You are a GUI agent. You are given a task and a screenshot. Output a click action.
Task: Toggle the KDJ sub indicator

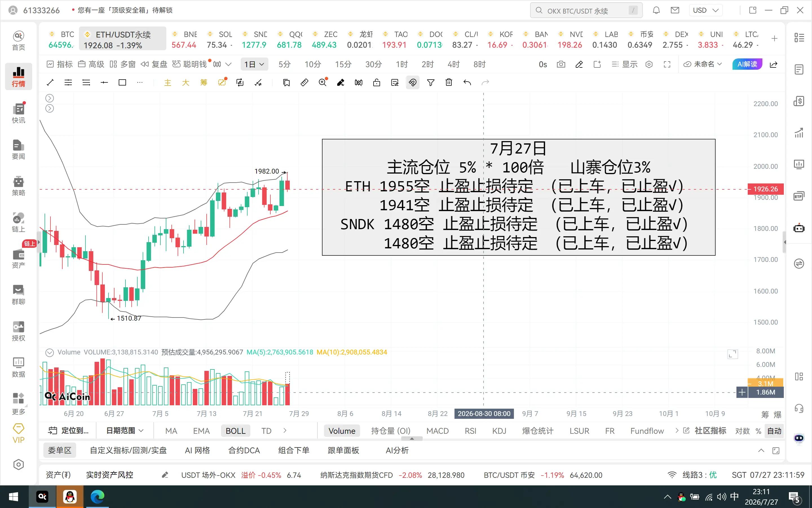tap(499, 431)
